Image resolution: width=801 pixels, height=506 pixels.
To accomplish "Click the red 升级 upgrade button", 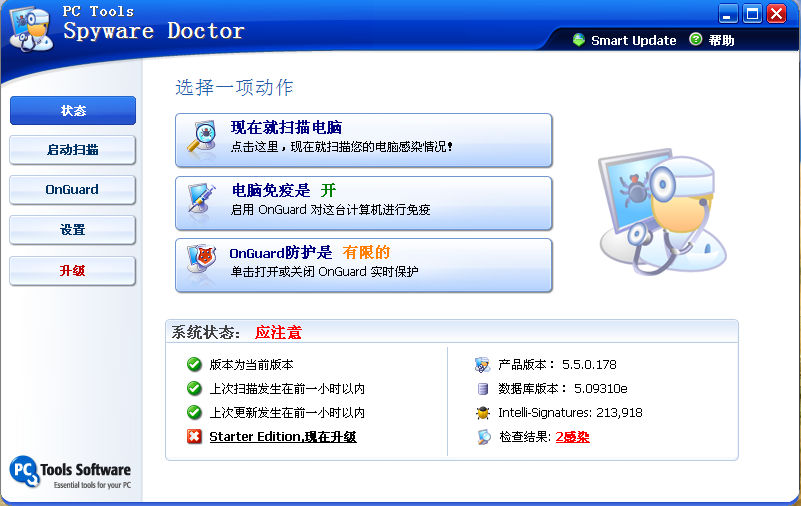I will 73,271.
